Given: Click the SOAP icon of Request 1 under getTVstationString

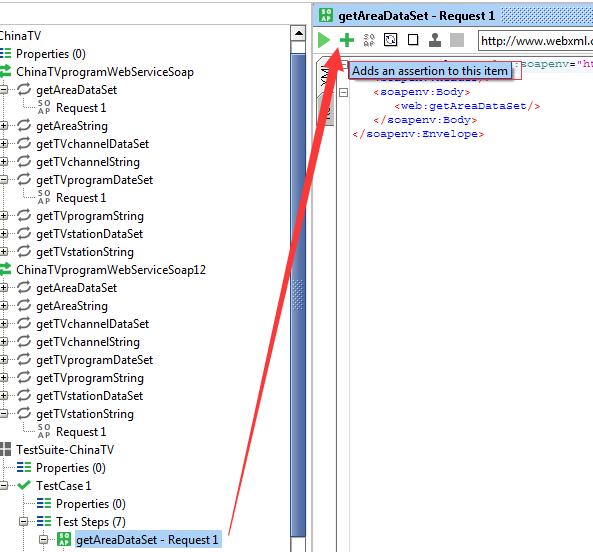Looking at the screenshot, I should (x=44, y=431).
